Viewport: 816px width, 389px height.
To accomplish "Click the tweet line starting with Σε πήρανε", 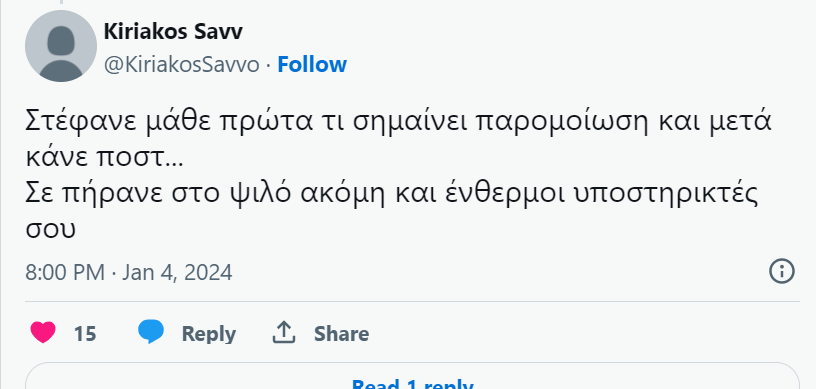I will (x=391, y=194).
